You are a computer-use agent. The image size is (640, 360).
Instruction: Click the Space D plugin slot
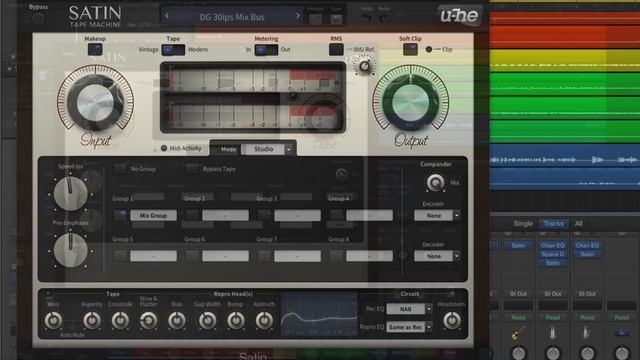[x=553, y=254]
